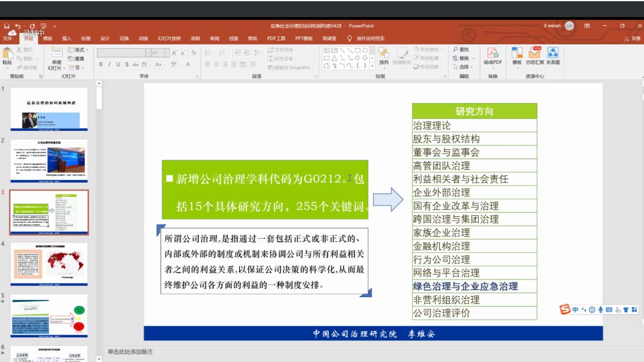Click the save icon in quick access toolbar
This screenshot has width=644, height=362.
click(x=7, y=26)
